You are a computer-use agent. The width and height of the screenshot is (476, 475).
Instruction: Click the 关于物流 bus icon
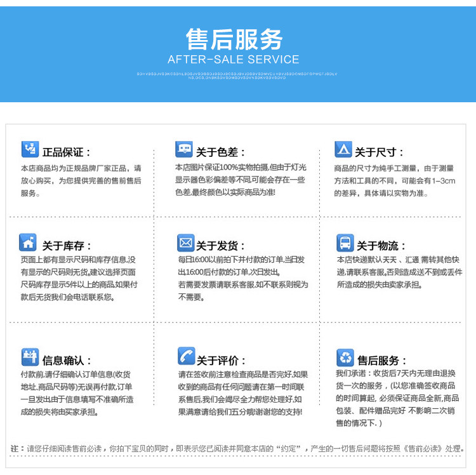click(x=345, y=243)
